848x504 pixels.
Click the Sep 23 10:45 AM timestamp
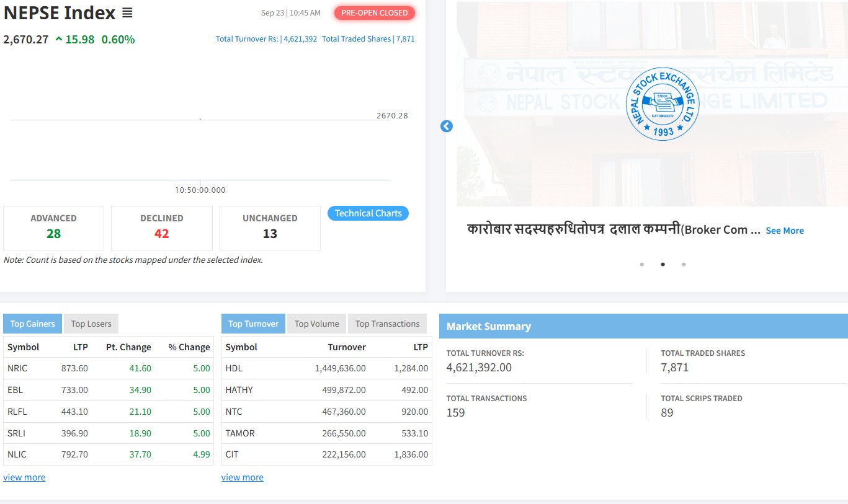[291, 13]
